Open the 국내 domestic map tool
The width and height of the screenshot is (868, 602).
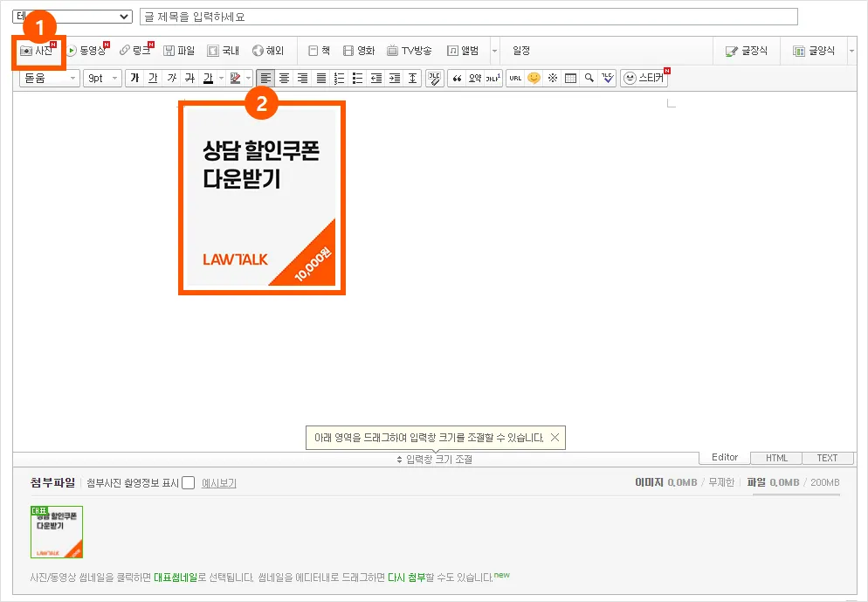coord(223,51)
